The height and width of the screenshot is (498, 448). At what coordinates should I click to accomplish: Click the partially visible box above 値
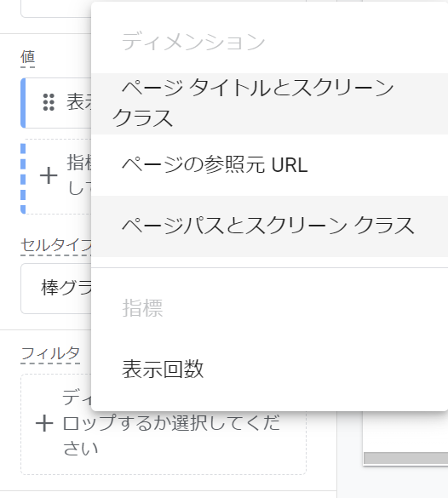56,9
